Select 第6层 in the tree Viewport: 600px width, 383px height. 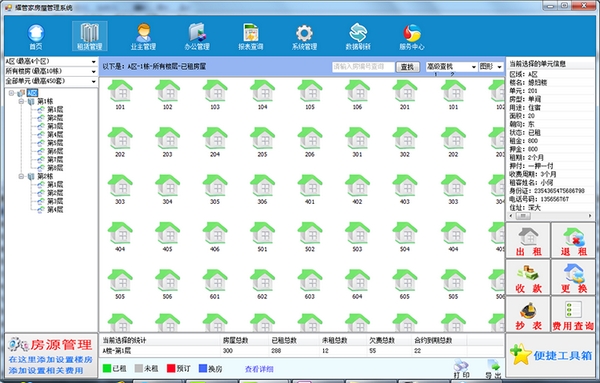pos(55,151)
